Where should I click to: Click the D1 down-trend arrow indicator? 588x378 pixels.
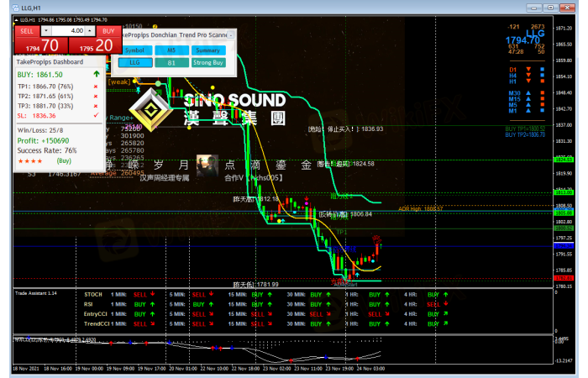(527, 69)
